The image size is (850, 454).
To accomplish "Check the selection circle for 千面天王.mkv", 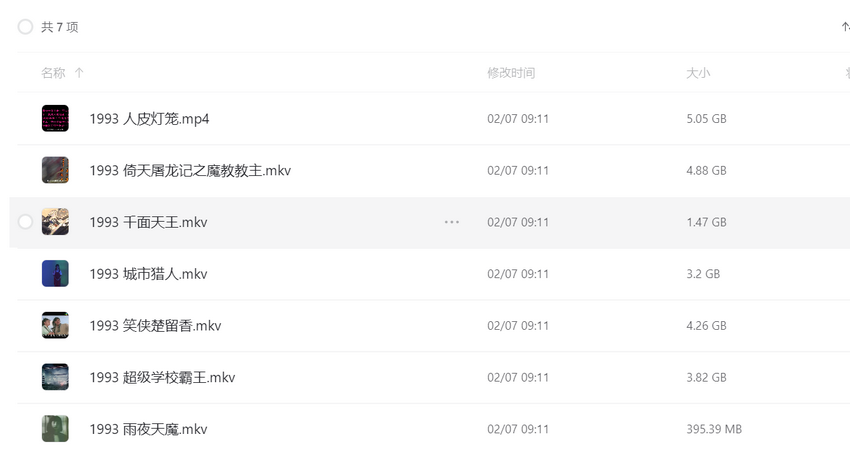I will point(25,222).
